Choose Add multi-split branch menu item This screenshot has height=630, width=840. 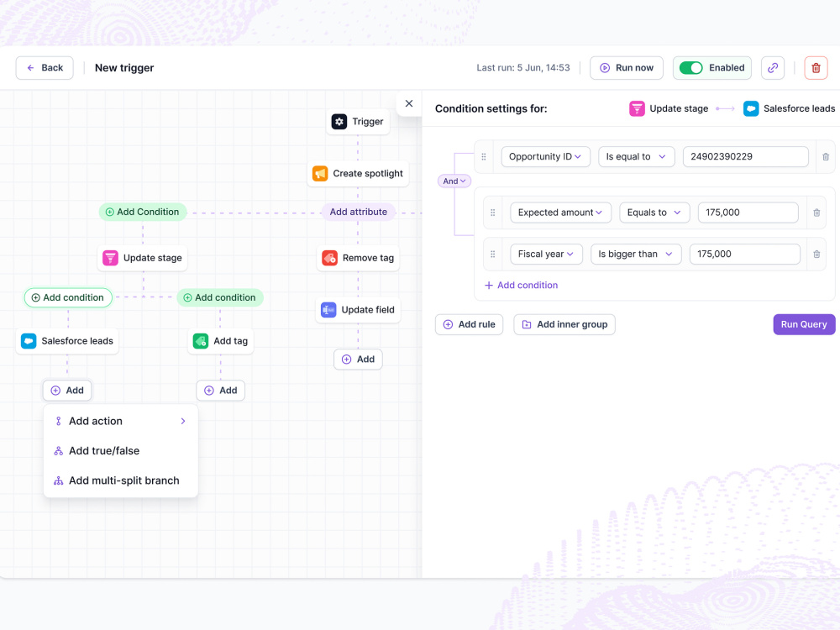[x=120, y=480]
